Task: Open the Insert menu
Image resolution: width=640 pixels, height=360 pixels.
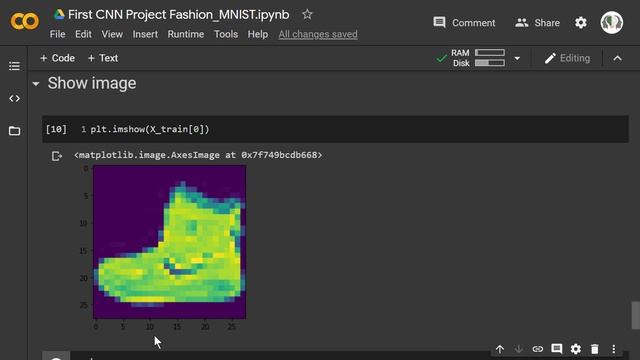Action: coord(145,34)
